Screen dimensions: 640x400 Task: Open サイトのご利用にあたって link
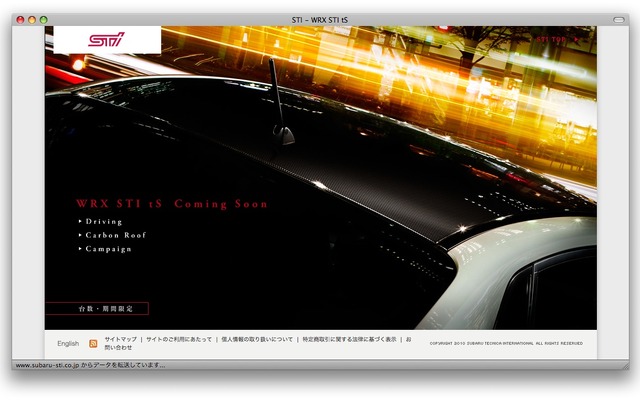pos(179,339)
